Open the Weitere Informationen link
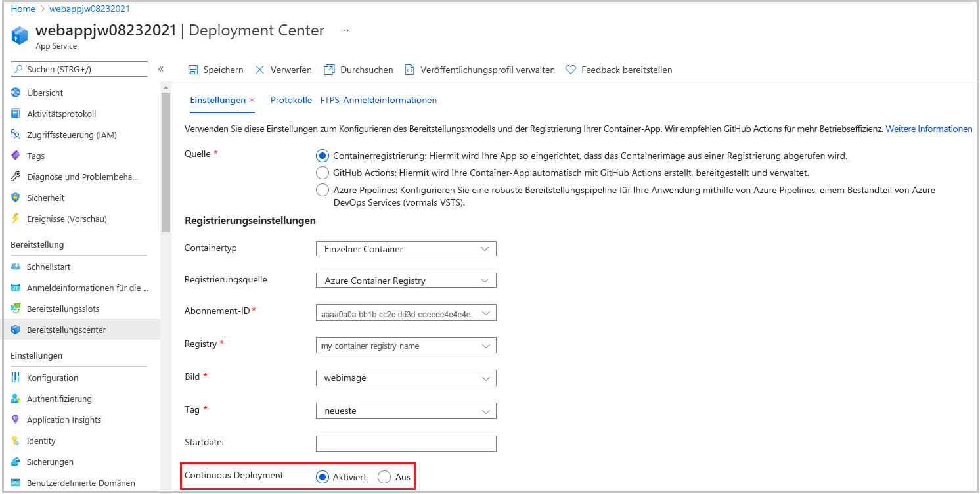This screenshot has height=494, width=980. [929, 129]
